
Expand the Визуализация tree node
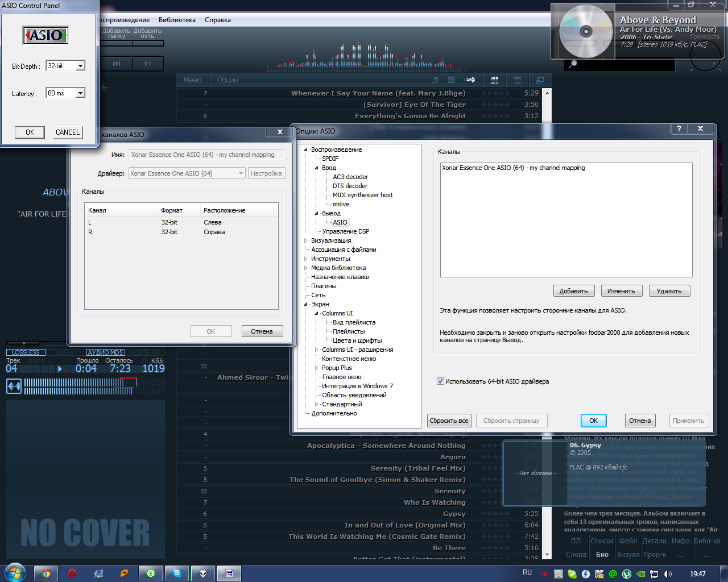[306, 240]
